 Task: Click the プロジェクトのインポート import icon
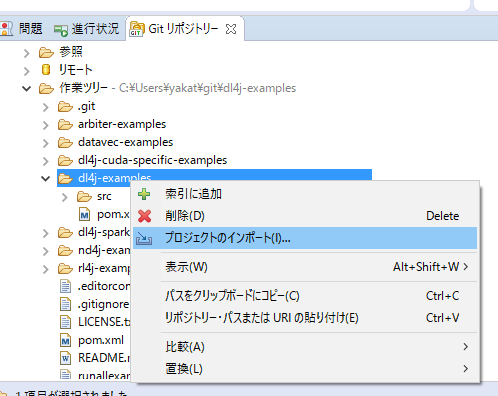click(x=144, y=238)
